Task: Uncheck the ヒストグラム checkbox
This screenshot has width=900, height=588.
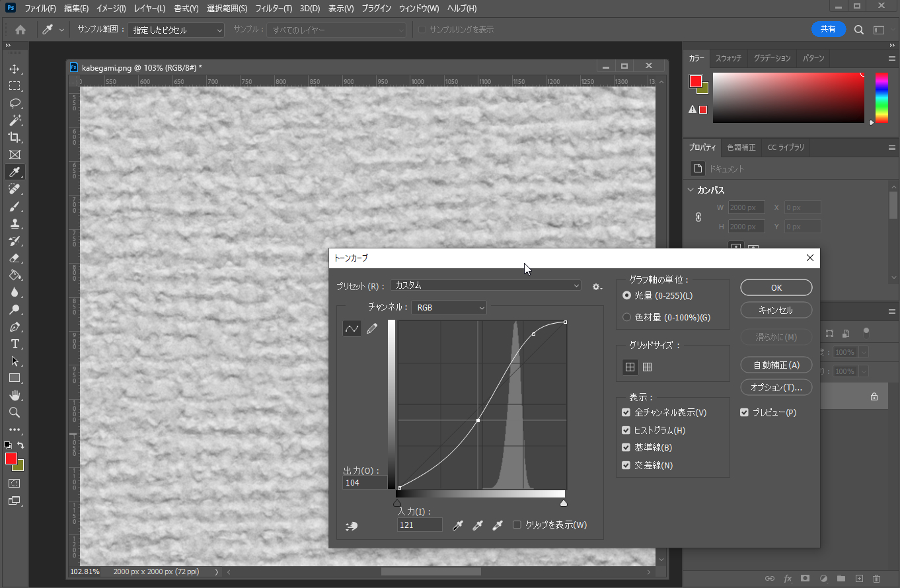Action: [x=626, y=430]
